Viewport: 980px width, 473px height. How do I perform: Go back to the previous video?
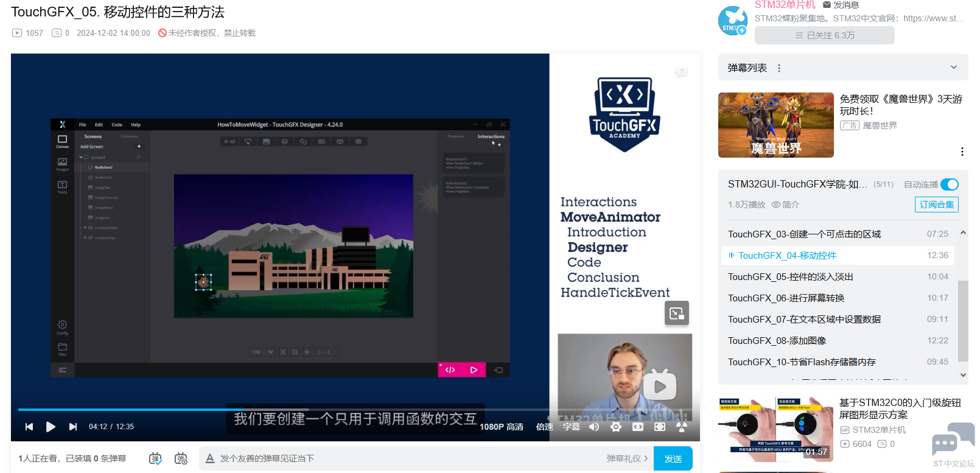coord(29,427)
